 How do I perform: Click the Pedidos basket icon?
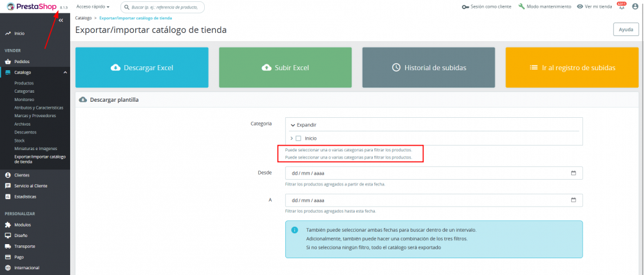coord(7,62)
